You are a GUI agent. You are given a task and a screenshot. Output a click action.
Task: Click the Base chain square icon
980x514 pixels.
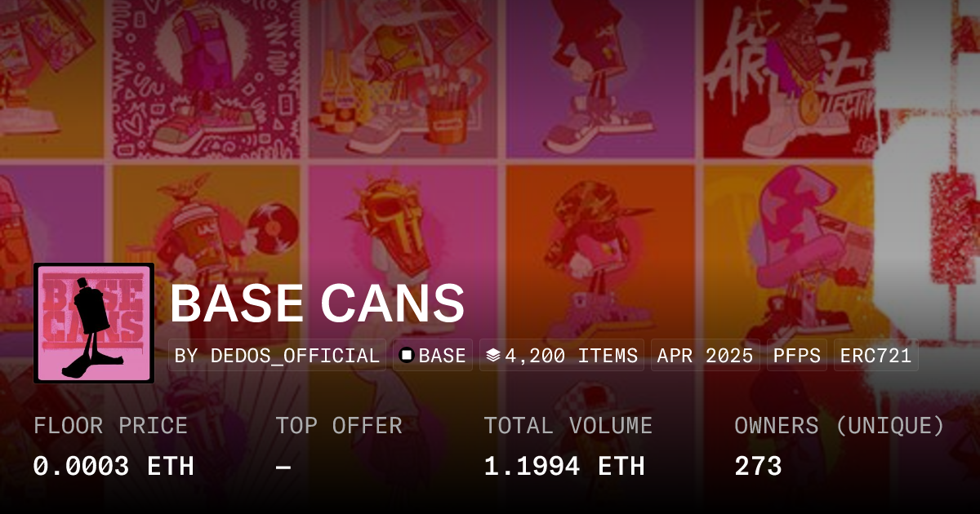coord(407,356)
